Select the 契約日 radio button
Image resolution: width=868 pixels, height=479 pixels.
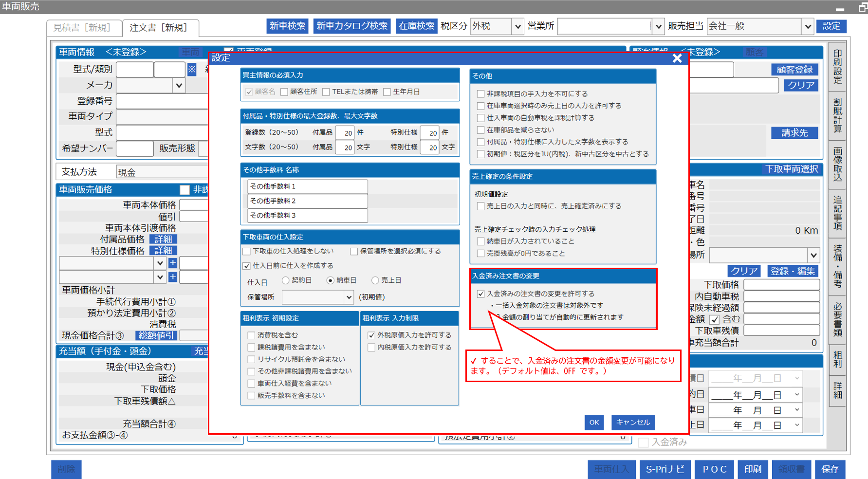click(x=286, y=280)
